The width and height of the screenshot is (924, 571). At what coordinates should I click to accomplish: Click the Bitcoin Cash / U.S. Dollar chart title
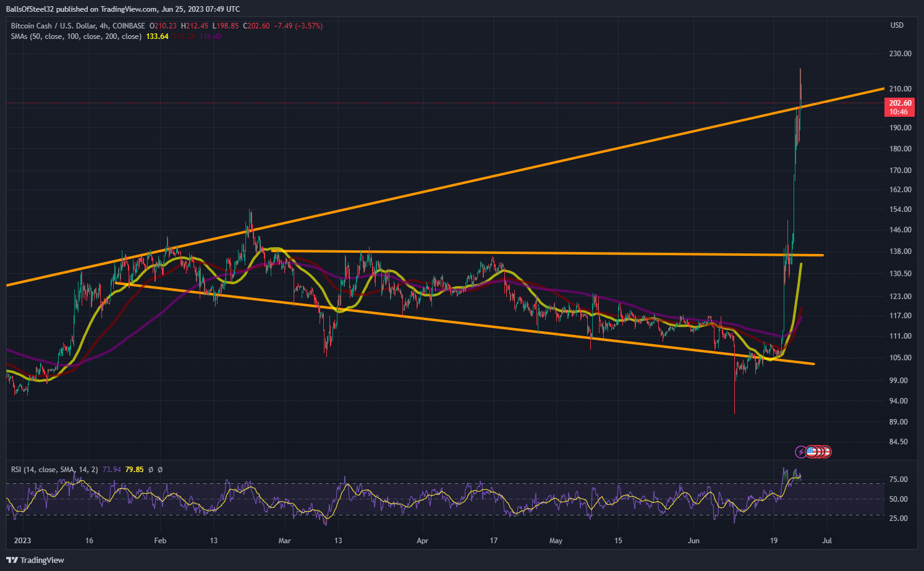tap(78, 26)
